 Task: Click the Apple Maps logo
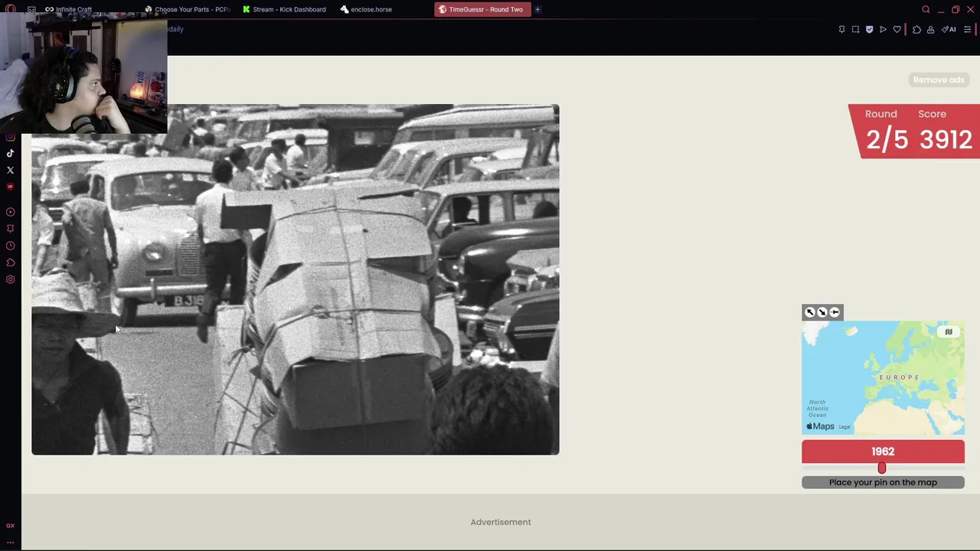click(820, 426)
